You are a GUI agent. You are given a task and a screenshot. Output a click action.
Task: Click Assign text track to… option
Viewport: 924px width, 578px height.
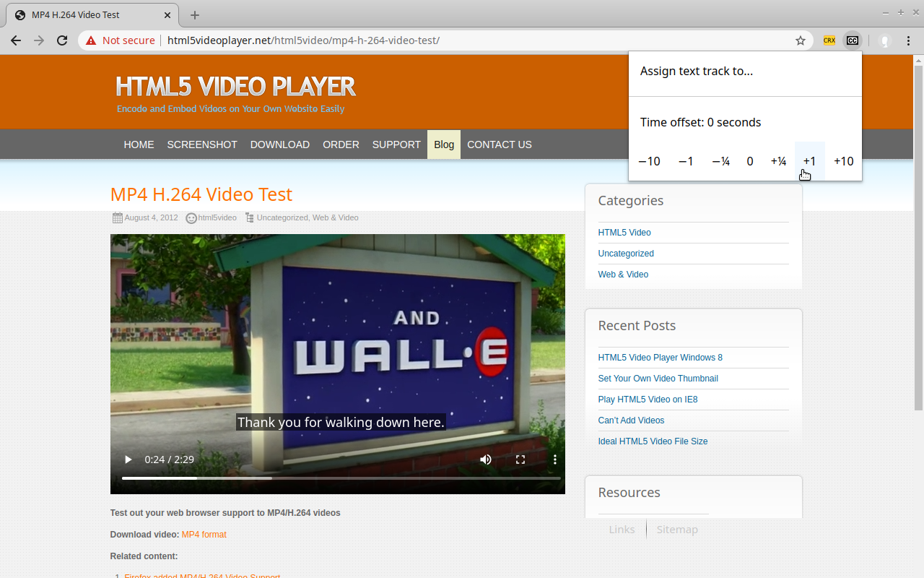(697, 71)
